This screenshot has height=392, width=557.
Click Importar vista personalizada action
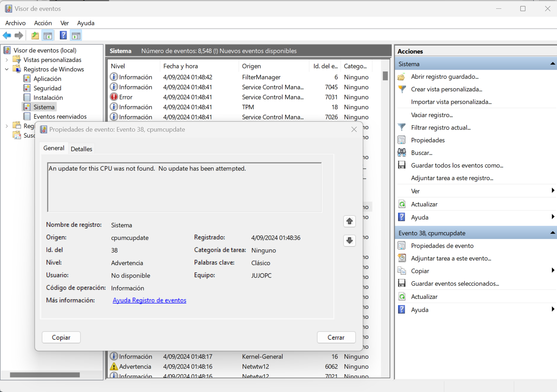tap(451, 102)
